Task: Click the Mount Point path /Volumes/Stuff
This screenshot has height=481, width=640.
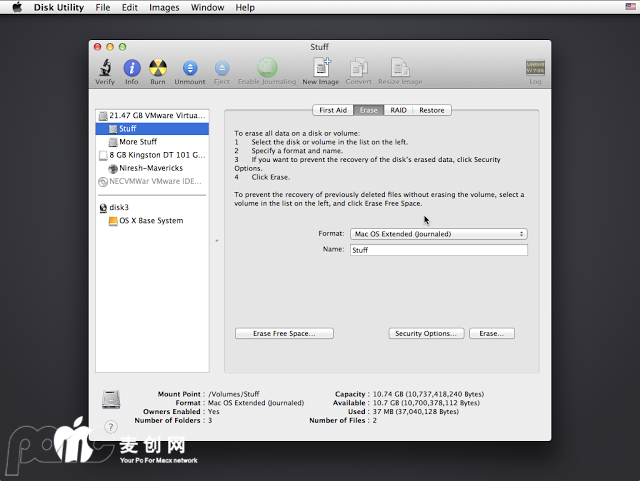Action: (x=234, y=394)
